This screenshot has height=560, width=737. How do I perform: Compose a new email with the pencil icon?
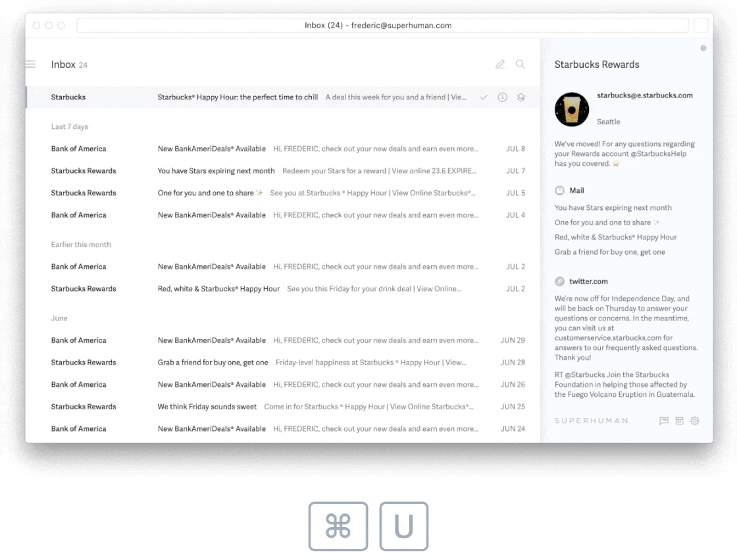[499, 64]
